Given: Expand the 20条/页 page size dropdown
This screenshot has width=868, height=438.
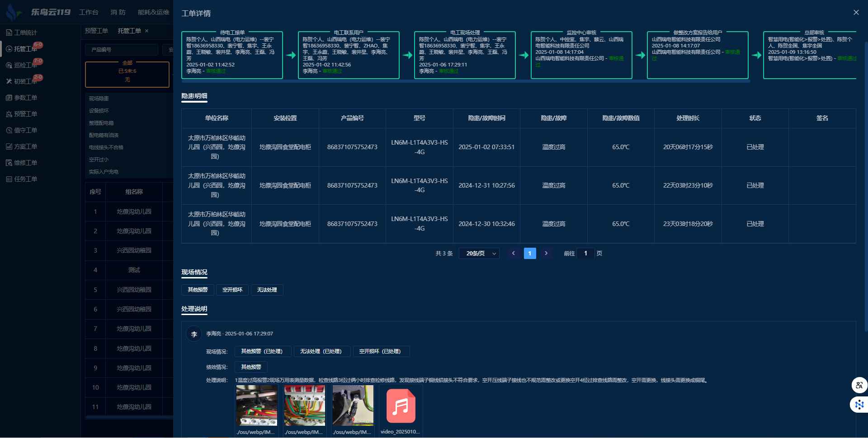Looking at the screenshot, I should click(479, 253).
